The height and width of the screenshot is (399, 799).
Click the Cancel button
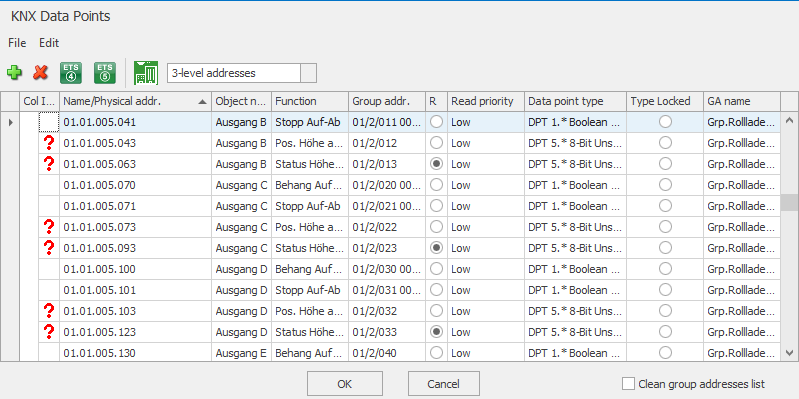coord(444,384)
